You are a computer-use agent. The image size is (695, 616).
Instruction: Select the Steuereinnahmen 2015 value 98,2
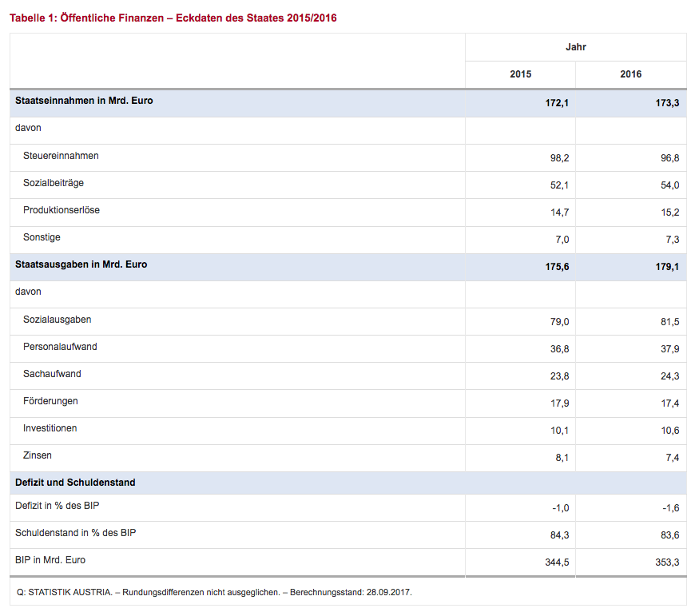coord(559,157)
